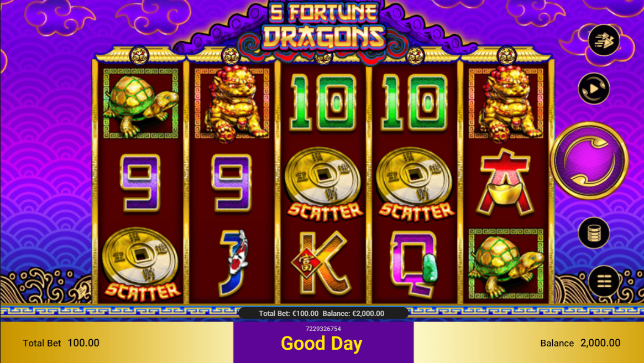This screenshot has width=644, height=363.
Task: Click the turtle symbol on reel five
Action: point(506,264)
